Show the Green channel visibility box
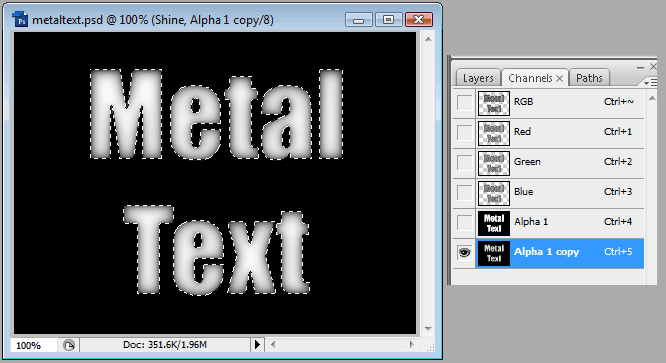666x363 pixels. pyautogui.click(x=464, y=162)
